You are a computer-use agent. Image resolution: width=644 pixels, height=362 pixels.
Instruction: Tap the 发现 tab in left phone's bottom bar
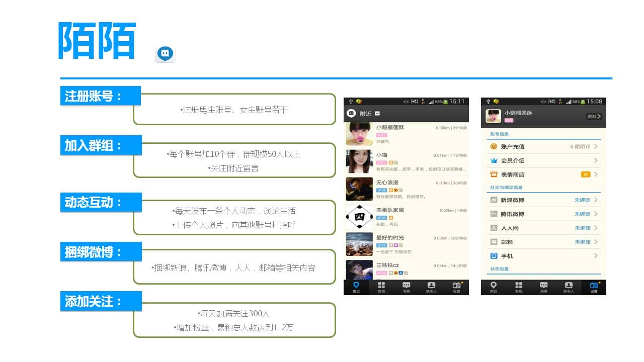coord(381,287)
